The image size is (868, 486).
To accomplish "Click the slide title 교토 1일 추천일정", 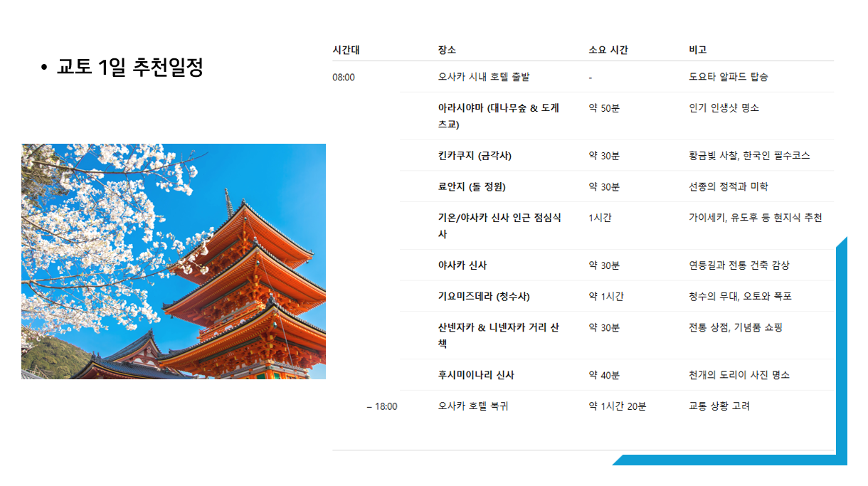I will click(129, 68).
